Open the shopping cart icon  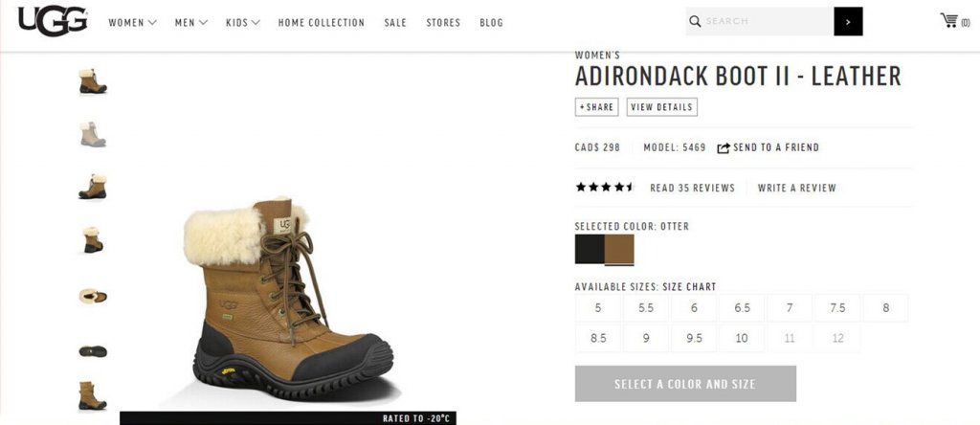(948, 21)
